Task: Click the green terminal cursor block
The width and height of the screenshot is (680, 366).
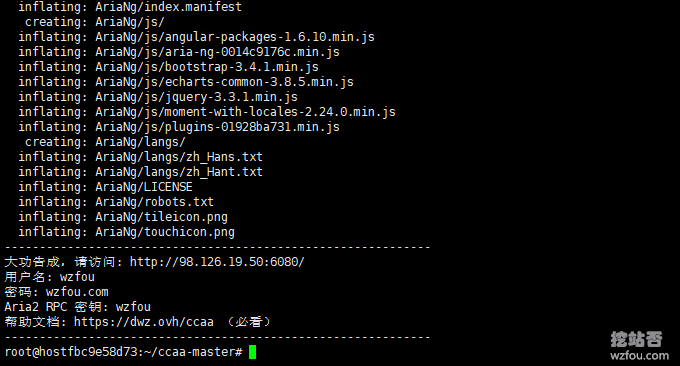Action: click(252, 352)
